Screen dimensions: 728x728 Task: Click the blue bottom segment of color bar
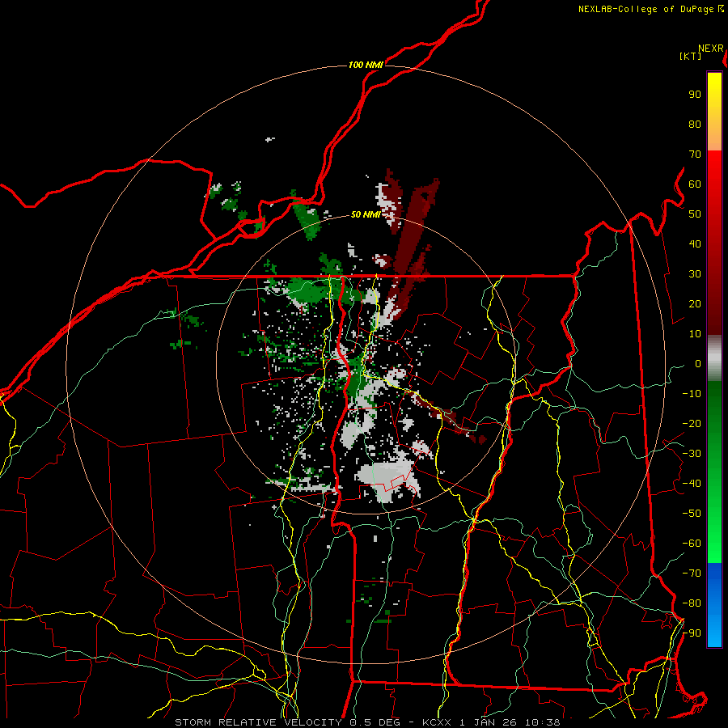(714, 605)
